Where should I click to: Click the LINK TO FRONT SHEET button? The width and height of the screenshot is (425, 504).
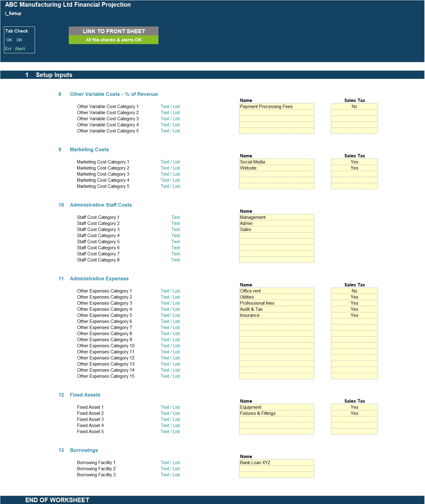(x=113, y=31)
